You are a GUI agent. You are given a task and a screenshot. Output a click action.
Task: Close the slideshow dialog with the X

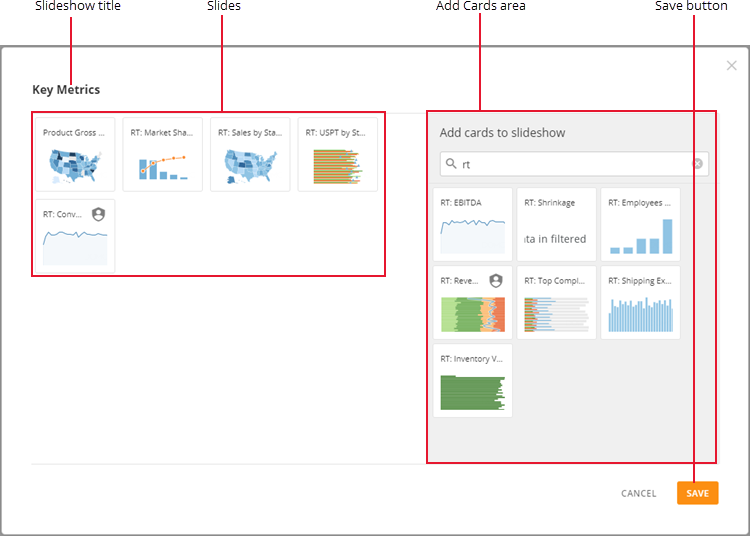731,66
